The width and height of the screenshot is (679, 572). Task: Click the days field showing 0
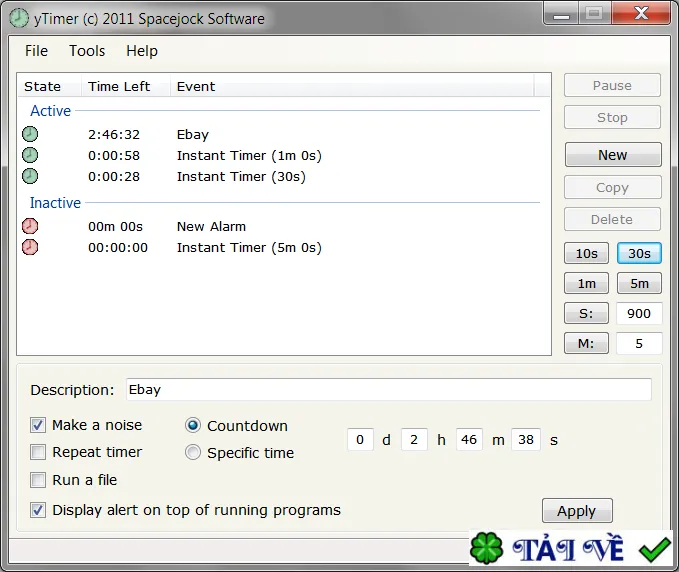(360, 440)
